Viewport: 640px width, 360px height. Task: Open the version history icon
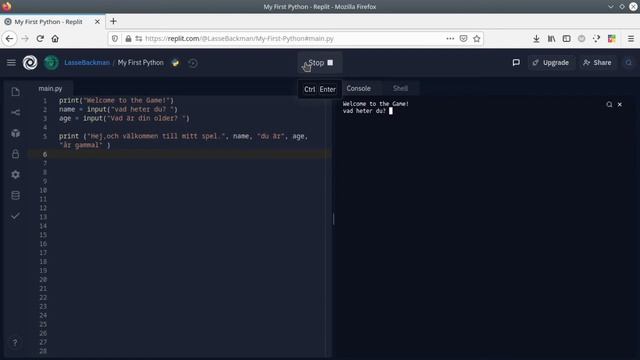click(x=193, y=63)
